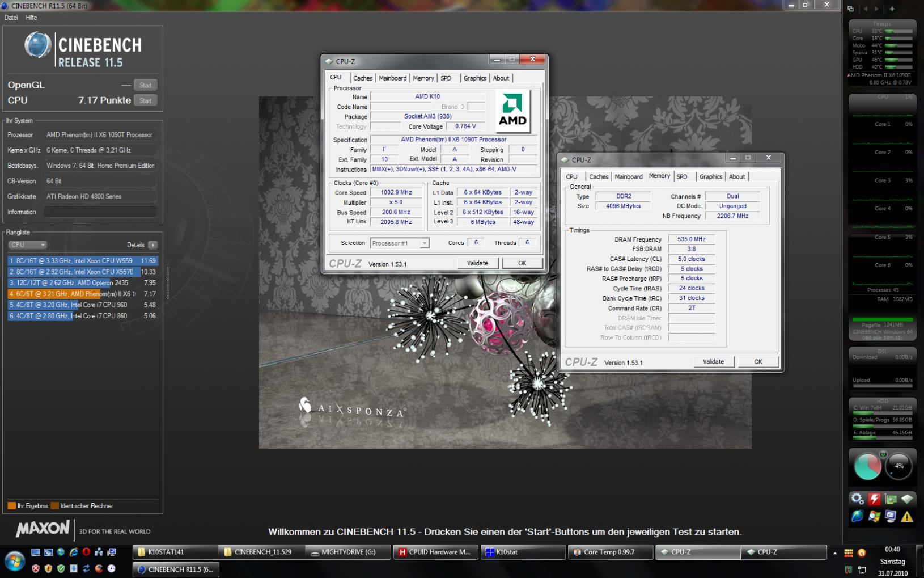Click the thermometer card tray icon
This screenshot has width=924, height=578.
pyautogui.click(x=848, y=569)
